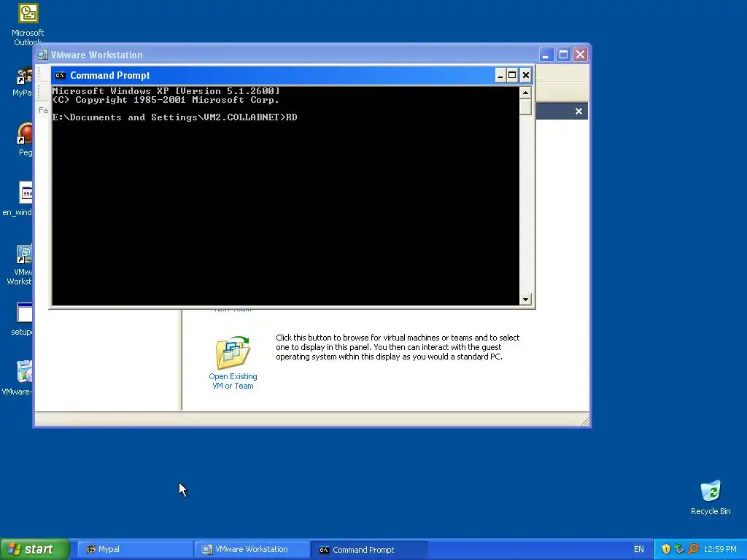Click the MyPal desktop shortcut icon

tap(24, 77)
